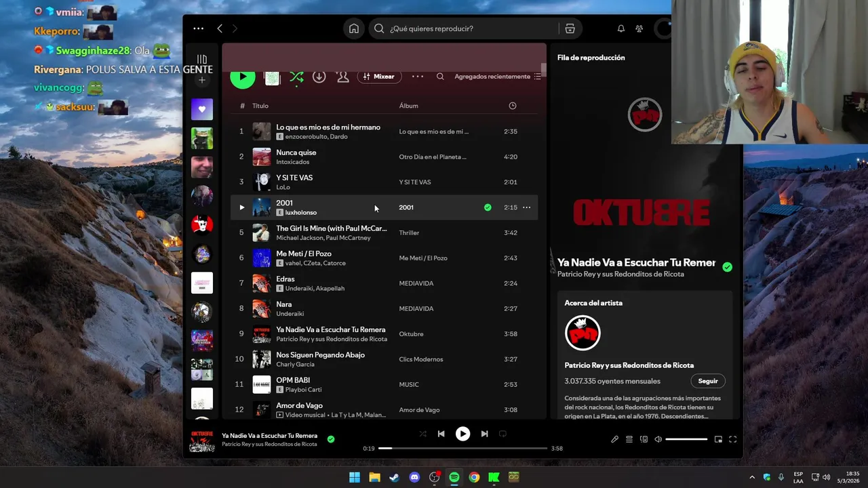
Task: Invite collaborators to the playlist
Action: 342,77
